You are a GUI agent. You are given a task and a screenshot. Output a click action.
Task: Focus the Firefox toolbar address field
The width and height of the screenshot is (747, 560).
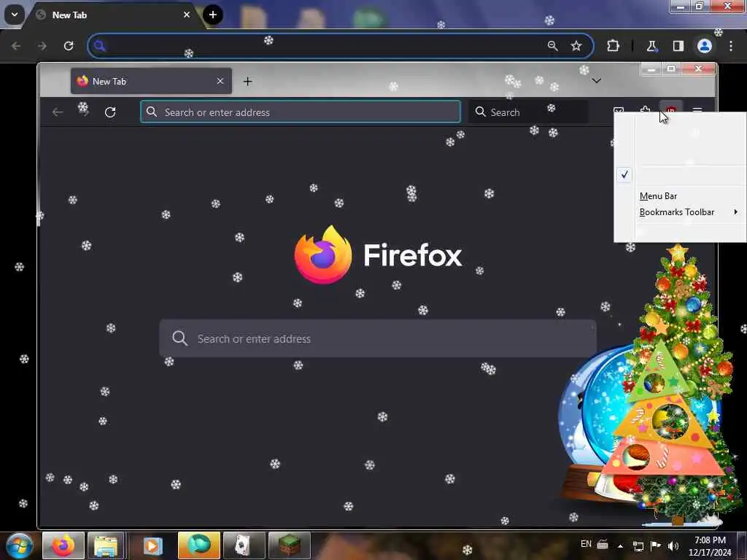click(301, 112)
